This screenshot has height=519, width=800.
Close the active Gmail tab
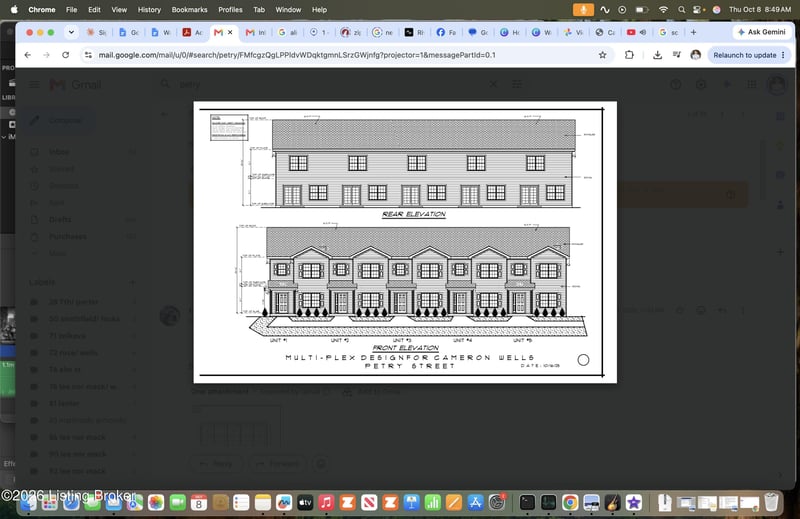[230, 32]
